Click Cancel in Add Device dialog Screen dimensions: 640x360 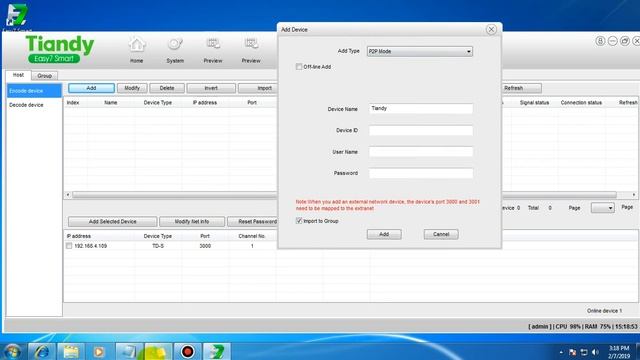point(441,234)
